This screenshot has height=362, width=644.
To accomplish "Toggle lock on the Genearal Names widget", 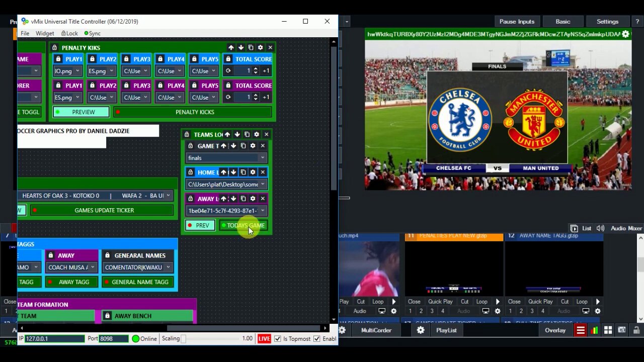I will pos(107,255).
